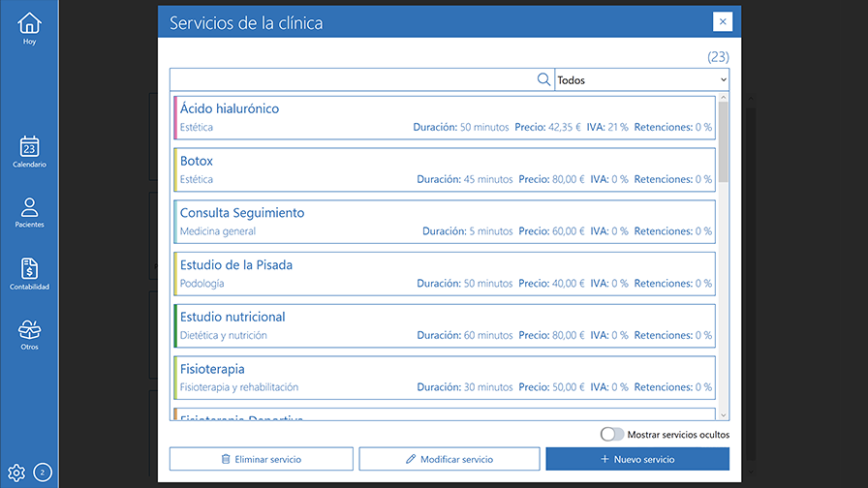Image resolution: width=868 pixels, height=488 pixels.
Task: Select Consulta Seguimiento service
Action: pos(445,222)
